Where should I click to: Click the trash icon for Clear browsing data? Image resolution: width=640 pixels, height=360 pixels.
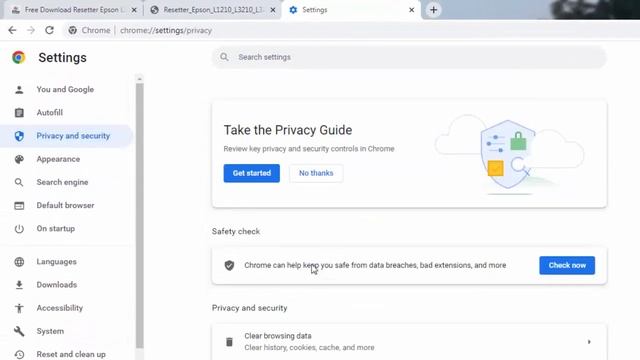pos(229,342)
